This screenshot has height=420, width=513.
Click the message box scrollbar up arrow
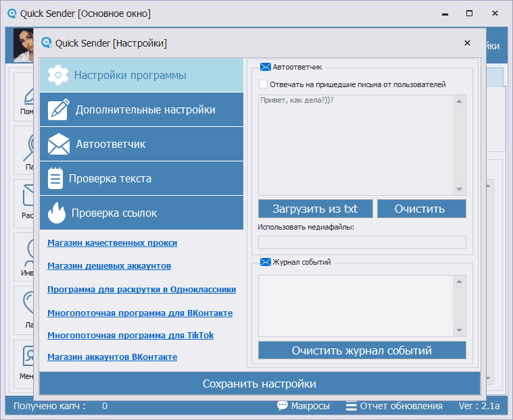click(460, 101)
